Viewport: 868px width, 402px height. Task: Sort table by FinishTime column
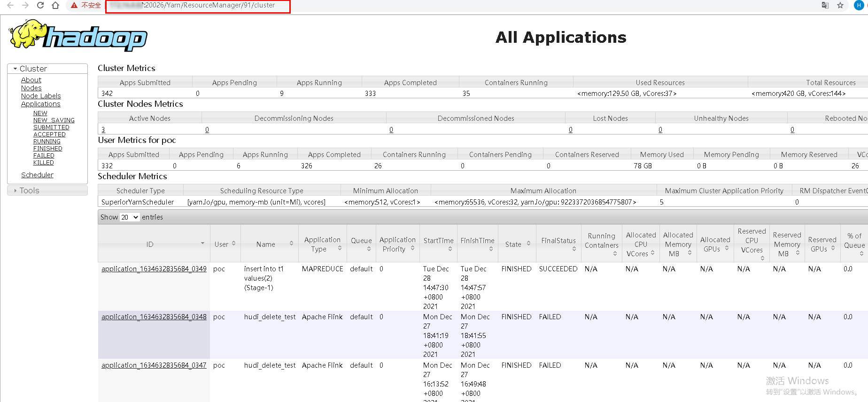tap(477, 244)
